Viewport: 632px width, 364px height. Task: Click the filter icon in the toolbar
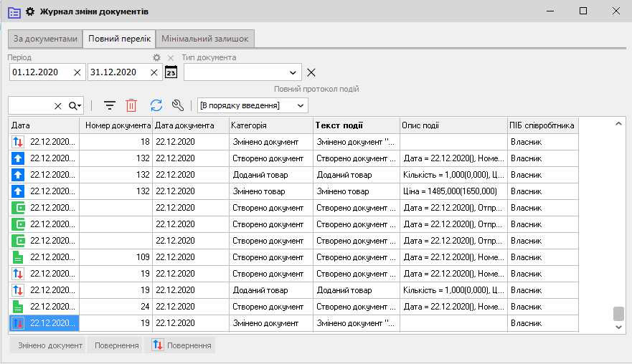[x=110, y=105]
